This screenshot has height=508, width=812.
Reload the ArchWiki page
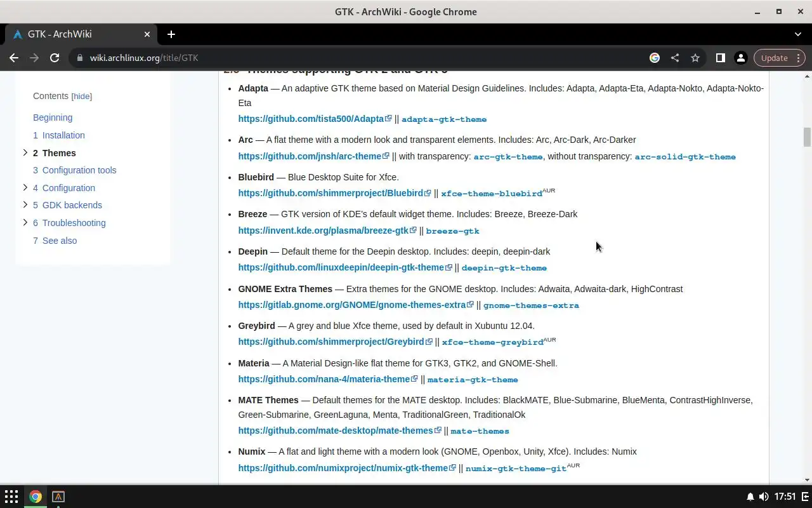click(55, 58)
